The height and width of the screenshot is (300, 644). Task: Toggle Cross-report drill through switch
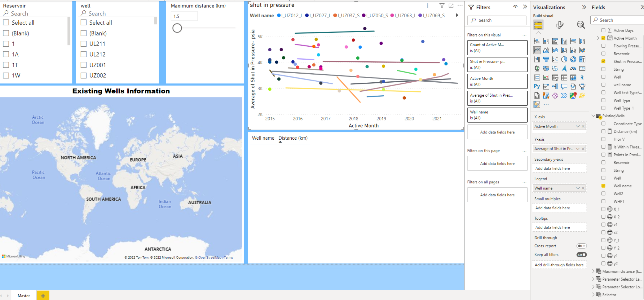click(581, 246)
